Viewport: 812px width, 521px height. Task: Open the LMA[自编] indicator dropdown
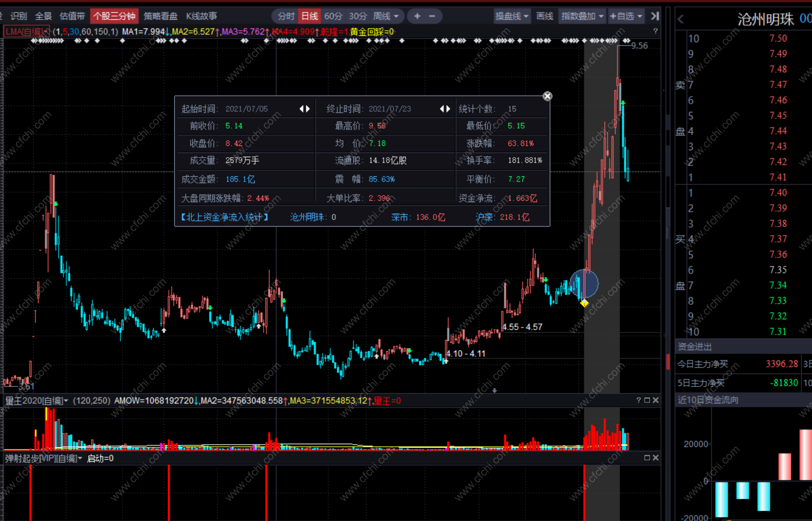(27, 31)
